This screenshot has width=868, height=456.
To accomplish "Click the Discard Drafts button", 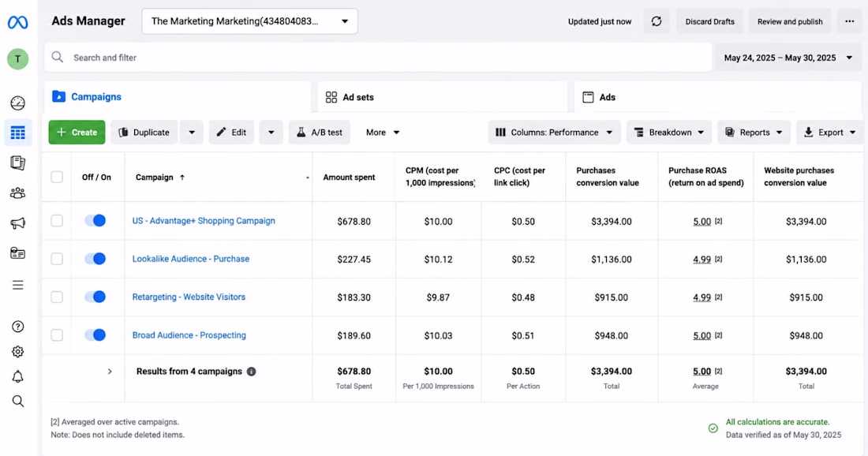I will [x=709, y=21].
